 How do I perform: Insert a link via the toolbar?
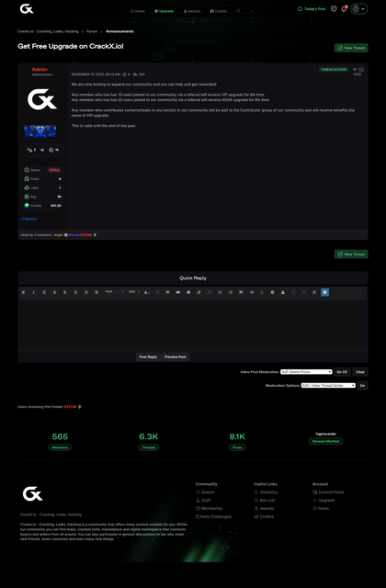click(199, 292)
